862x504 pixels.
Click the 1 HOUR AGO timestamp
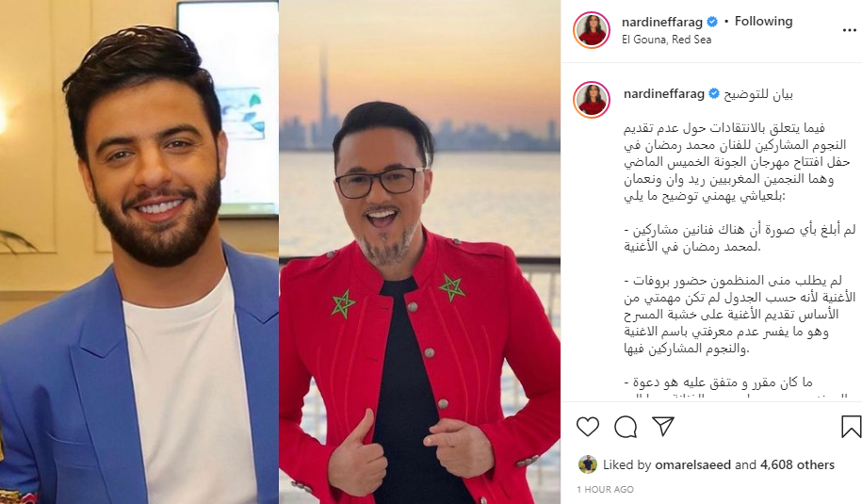(x=605, y=489)
